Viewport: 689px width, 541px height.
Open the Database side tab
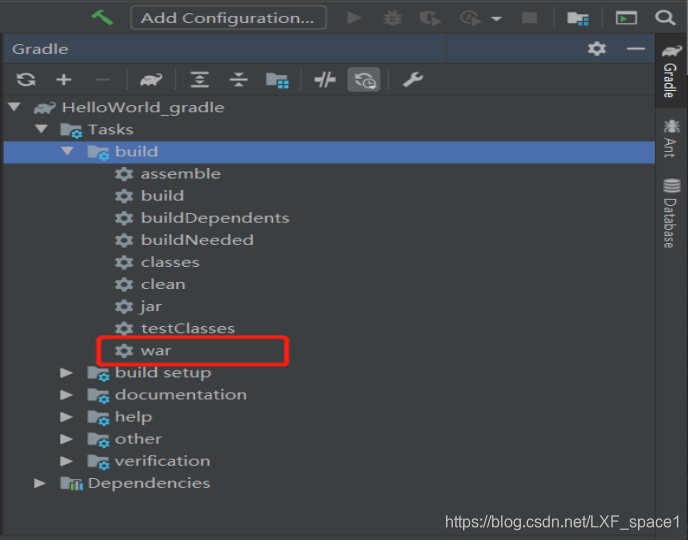pos(671,213)
